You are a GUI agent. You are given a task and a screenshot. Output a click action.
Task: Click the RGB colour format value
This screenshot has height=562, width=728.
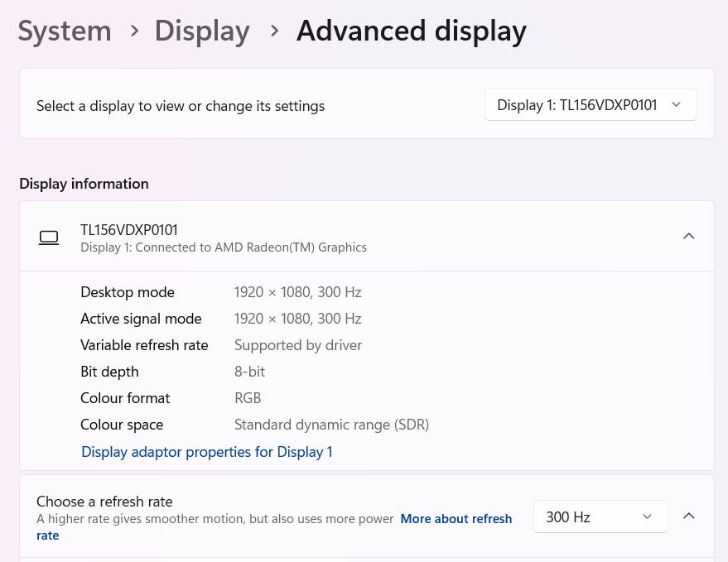pyautogui.click(x=248, y=398)
